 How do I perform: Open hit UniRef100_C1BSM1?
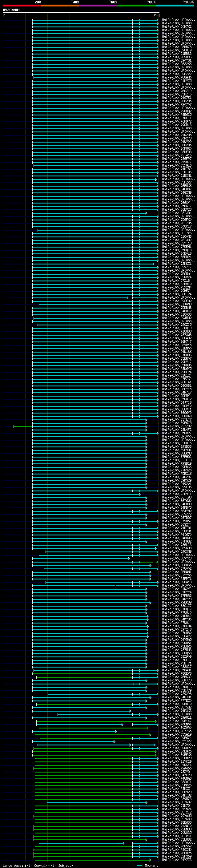click(177, 176)
